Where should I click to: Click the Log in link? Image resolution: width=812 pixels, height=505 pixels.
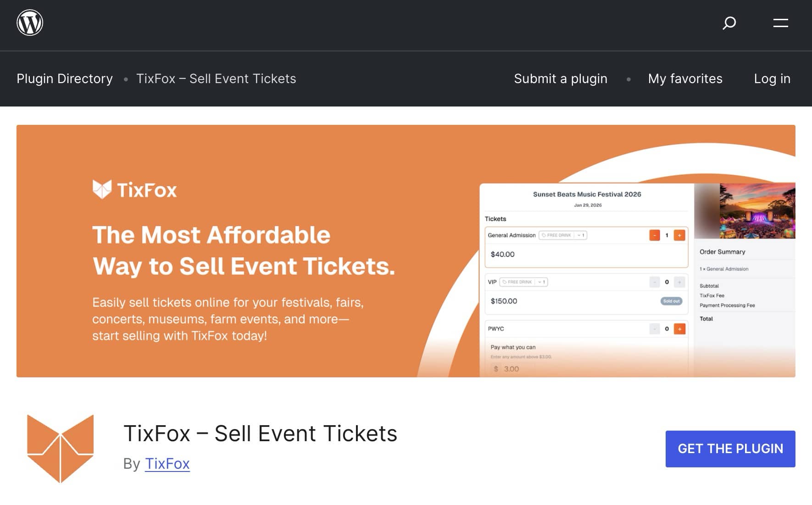pos(772,79)
